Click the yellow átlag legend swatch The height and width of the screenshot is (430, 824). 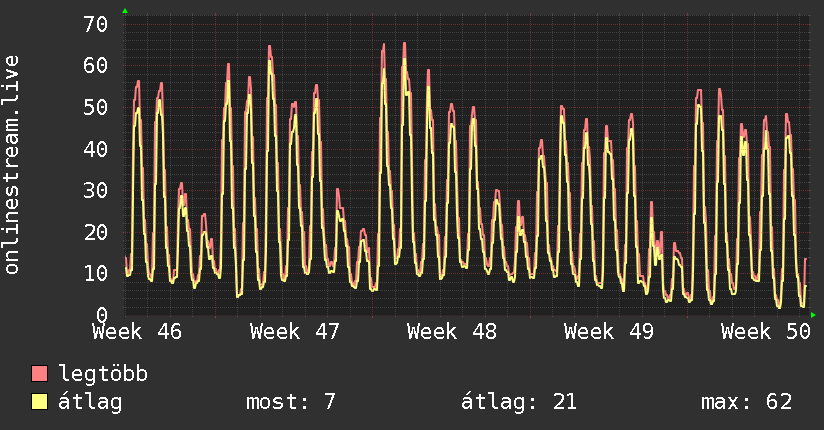point(39,401)
